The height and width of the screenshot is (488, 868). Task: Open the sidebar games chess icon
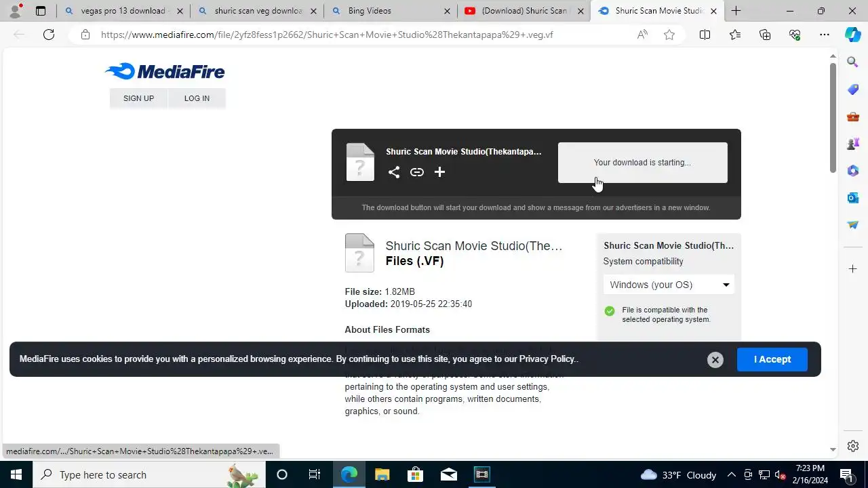[x=853, y=144]
